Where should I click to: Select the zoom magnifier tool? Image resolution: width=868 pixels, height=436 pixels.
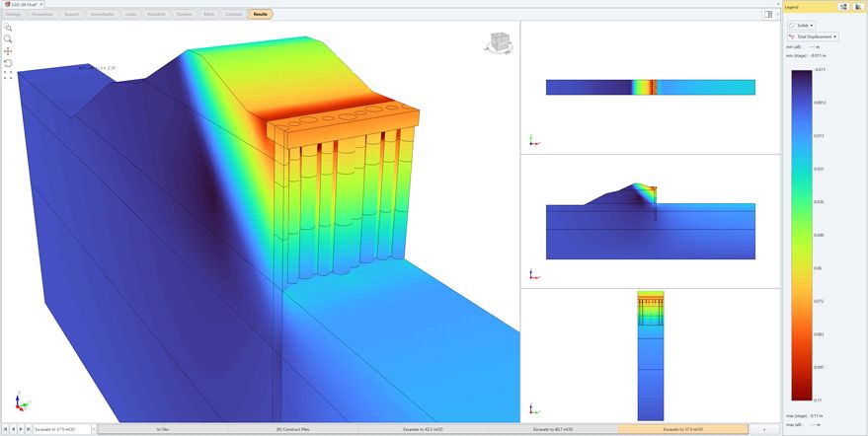click(x=8, y=38)
